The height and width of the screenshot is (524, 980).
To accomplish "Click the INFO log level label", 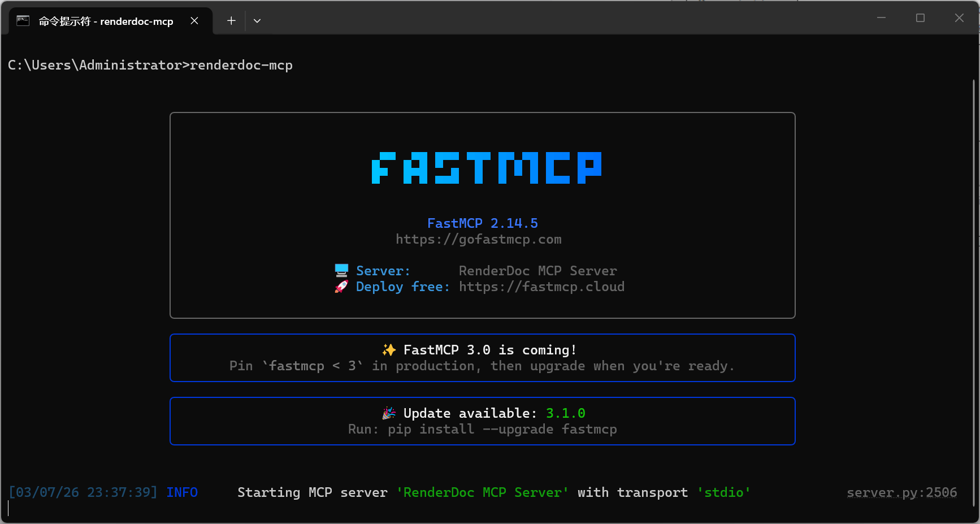I will click(182, 492).
